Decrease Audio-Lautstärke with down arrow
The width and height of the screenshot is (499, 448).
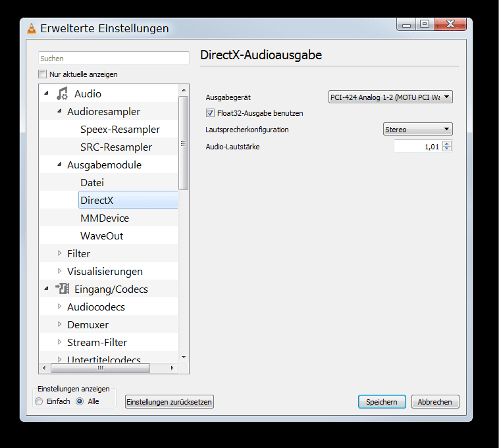click(447, 149)
